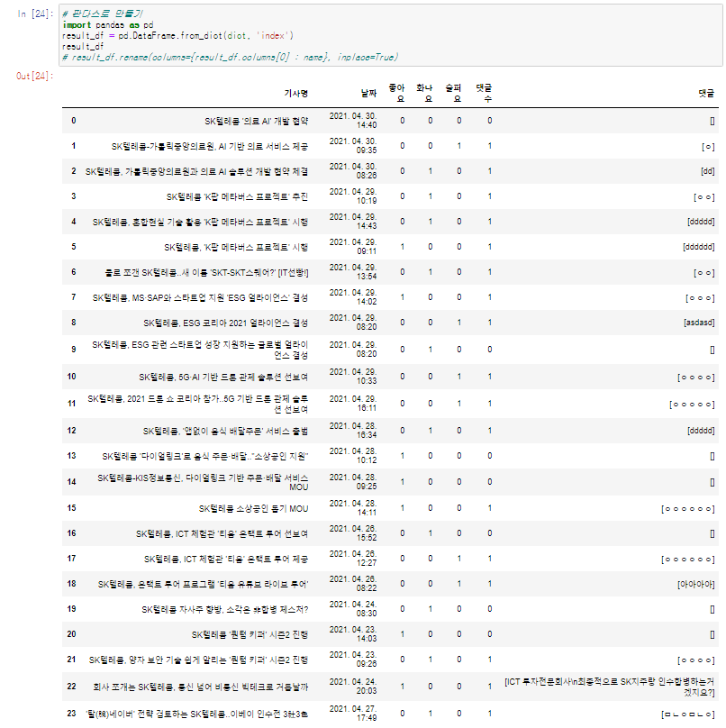
Task: Select the title containing 'SKT-SKT스퀘어?' [IT선빵!]
Action: [207, 272]
